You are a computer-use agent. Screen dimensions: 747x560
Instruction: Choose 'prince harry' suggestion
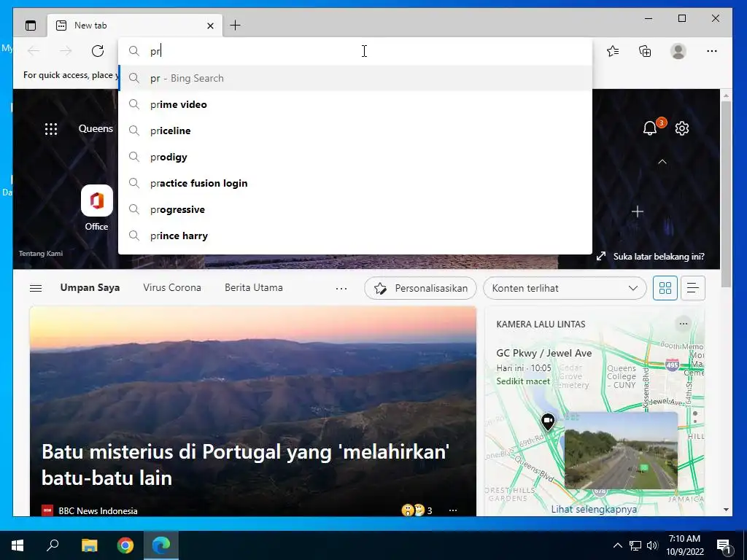click(355, 236)
